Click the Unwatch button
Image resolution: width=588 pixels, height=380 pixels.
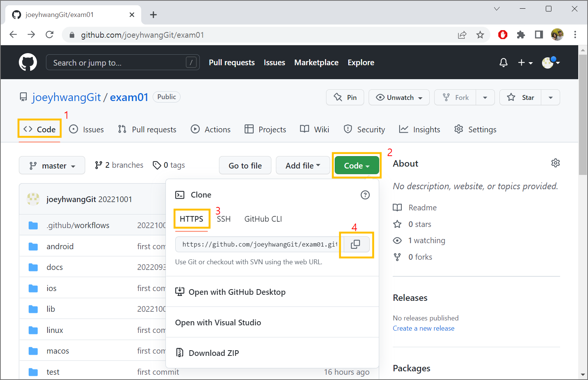tap(399, 97)
